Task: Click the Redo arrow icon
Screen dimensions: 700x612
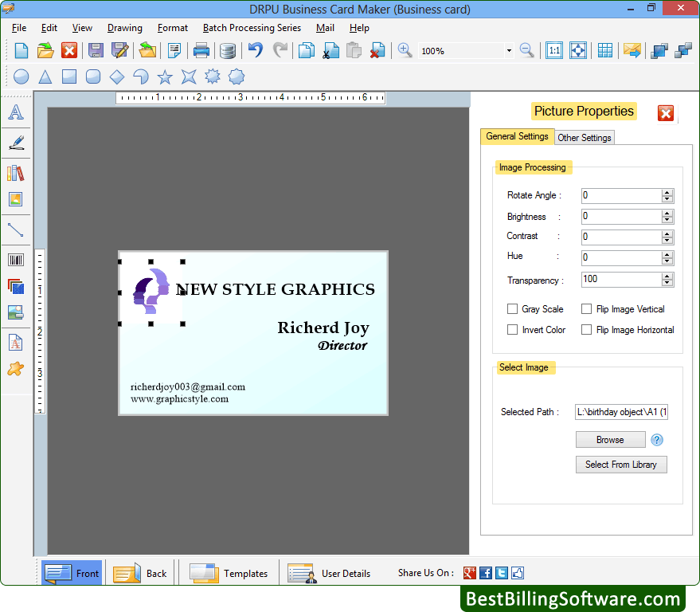Action: click(x=280, y=50)
